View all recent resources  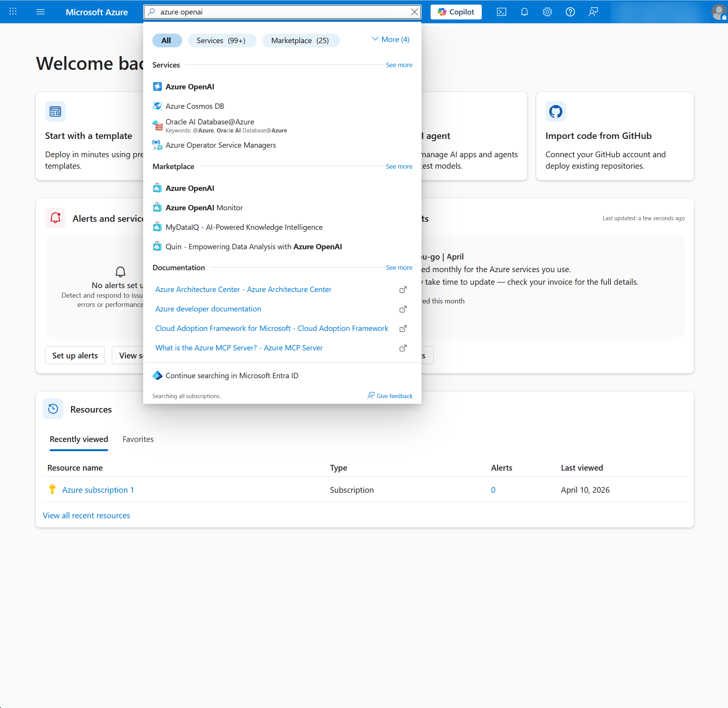click(x=86, y=515)
